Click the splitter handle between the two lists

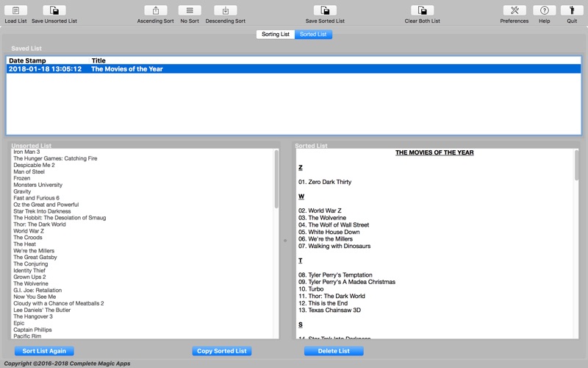click(285, 241)
